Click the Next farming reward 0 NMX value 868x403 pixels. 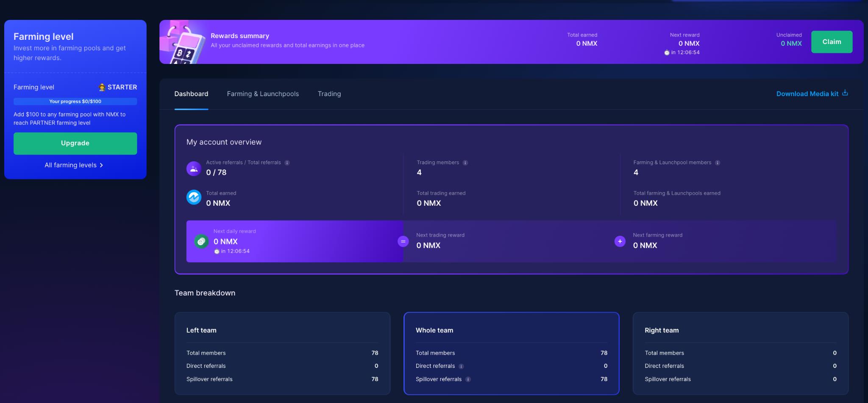click(645, 245)
